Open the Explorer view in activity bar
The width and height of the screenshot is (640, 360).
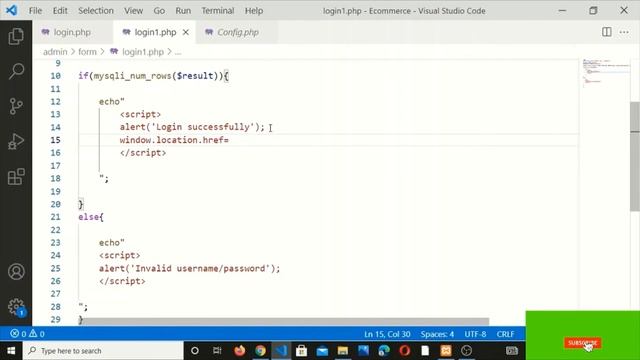click(16, 36)
